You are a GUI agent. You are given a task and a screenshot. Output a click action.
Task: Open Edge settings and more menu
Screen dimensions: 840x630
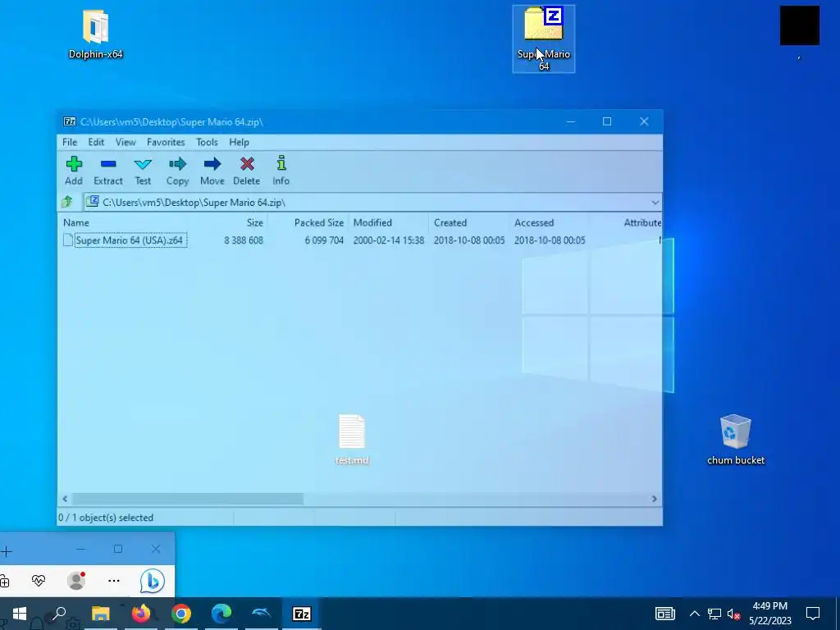(x=113, y=581)
